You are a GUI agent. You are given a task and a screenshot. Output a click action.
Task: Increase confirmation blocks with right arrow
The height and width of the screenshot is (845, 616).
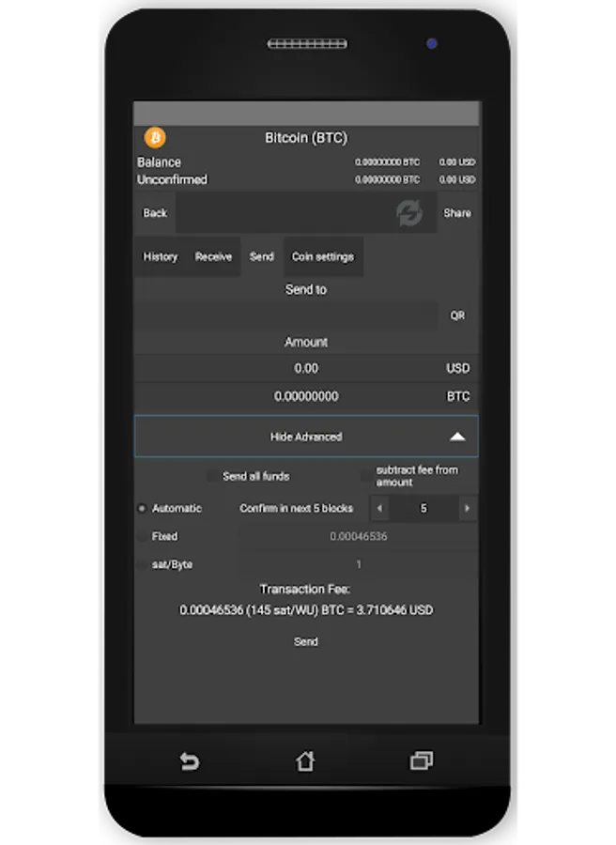point(467,508)
